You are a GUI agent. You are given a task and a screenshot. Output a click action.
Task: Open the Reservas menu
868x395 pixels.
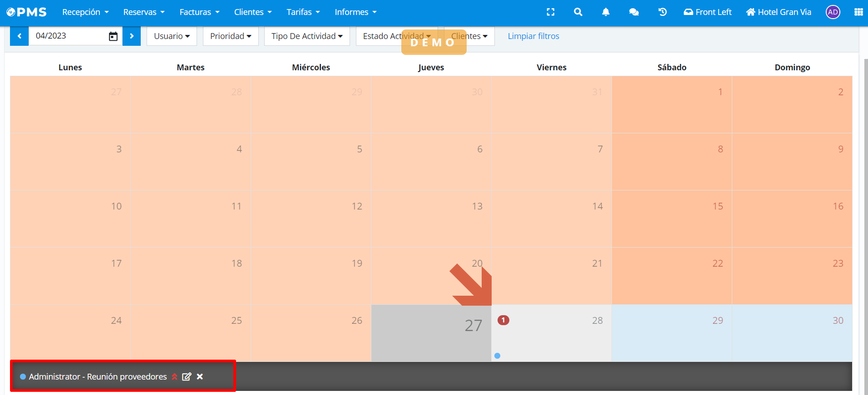pos(144,12)
